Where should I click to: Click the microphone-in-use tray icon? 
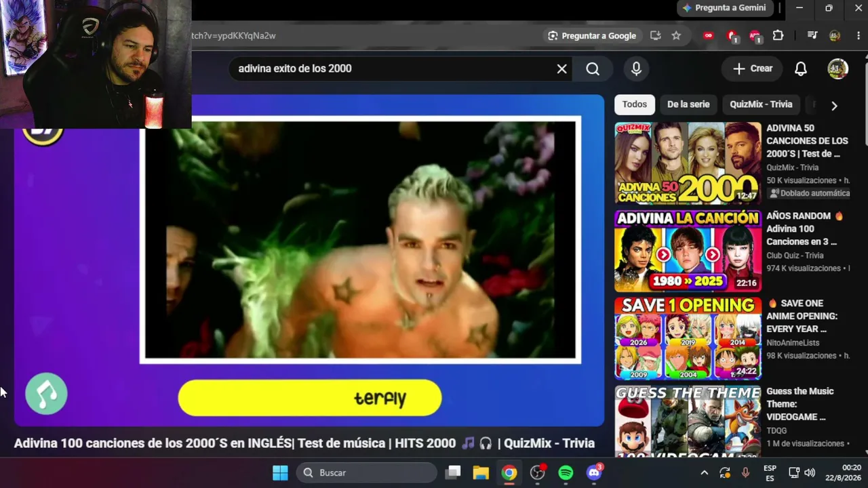pyautogui.click(x=745, y=472)
